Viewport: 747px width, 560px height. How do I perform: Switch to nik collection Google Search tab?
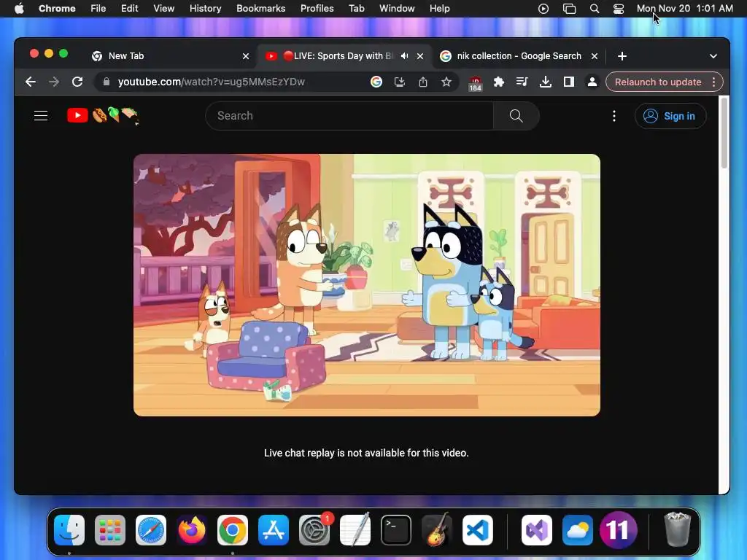tap(519, 56)
